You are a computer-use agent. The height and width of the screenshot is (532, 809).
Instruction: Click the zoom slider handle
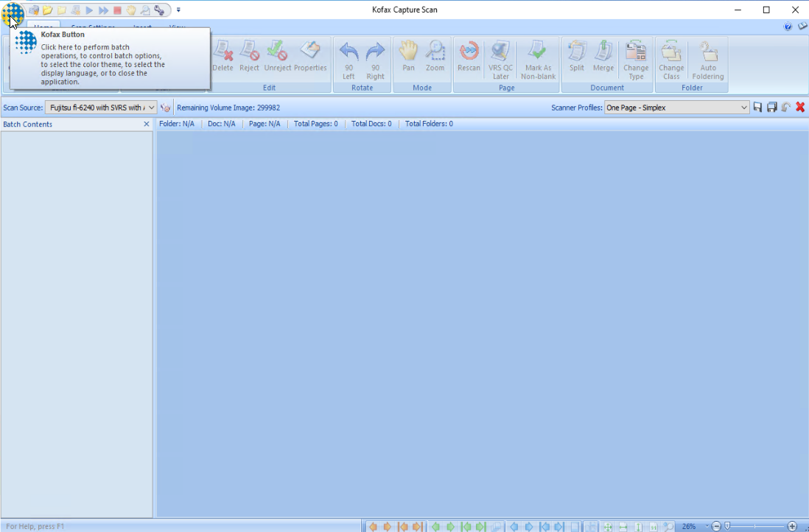click(727, 526)
